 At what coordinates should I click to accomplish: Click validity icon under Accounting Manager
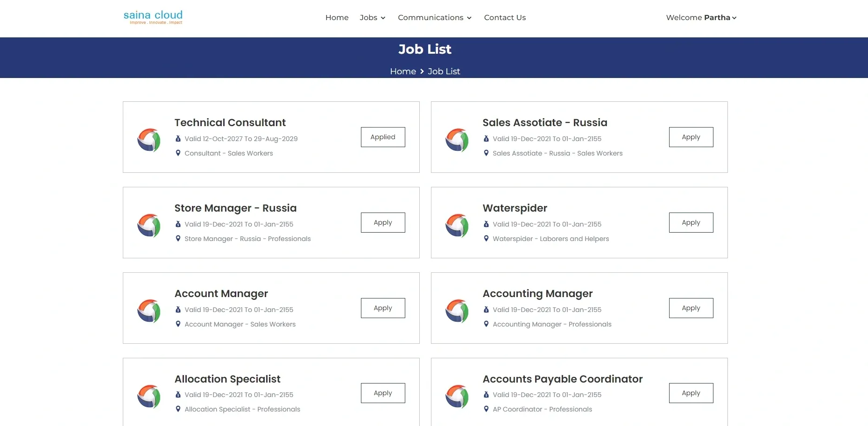click(486, 310)
